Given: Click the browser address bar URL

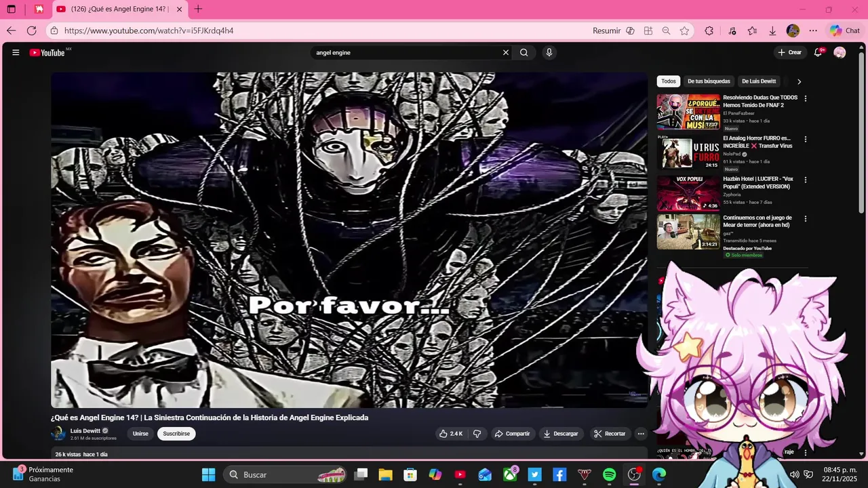Looking at the screenshot, I should pyautogui.click(x=149, y=30).
